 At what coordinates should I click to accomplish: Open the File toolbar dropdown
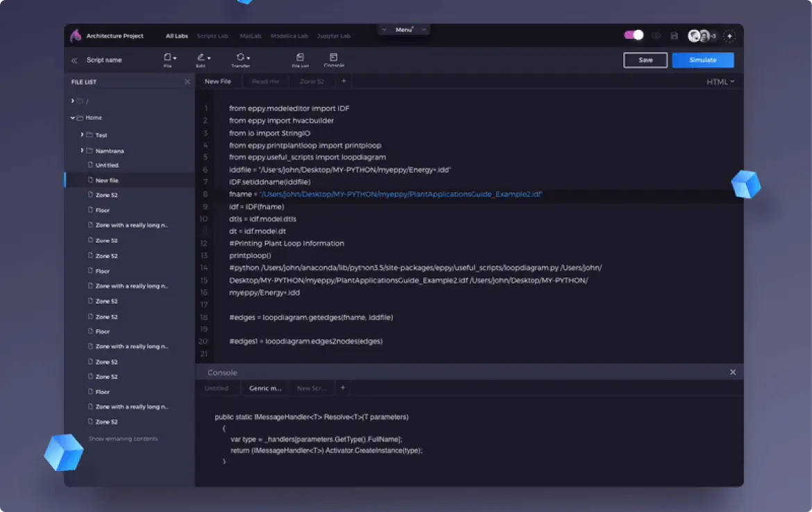(x=170, y=60)
